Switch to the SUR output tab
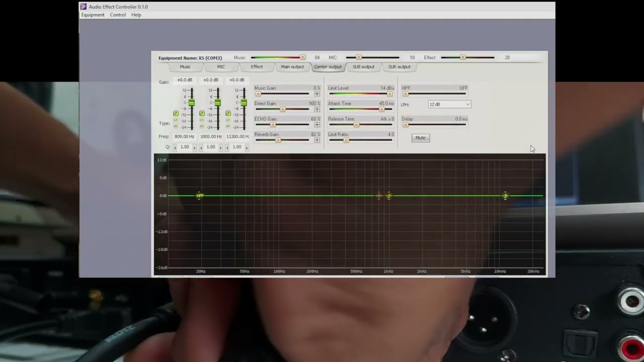The width and height of the screenshot is (644, 362). pos(399,67)
